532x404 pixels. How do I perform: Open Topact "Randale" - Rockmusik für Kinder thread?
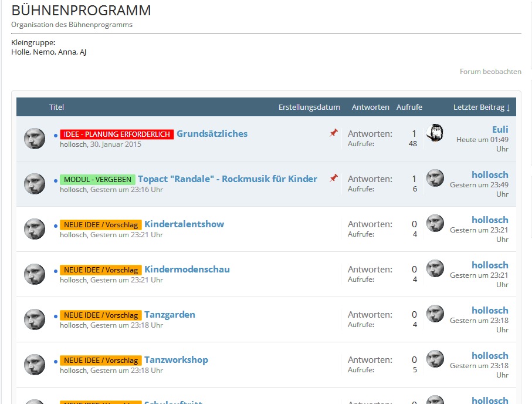click(228, 179)
